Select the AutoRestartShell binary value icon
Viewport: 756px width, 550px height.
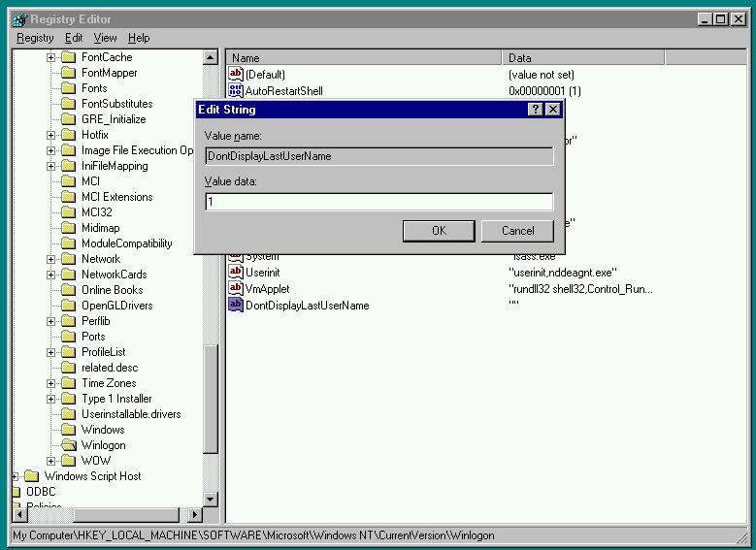point(235,90)
